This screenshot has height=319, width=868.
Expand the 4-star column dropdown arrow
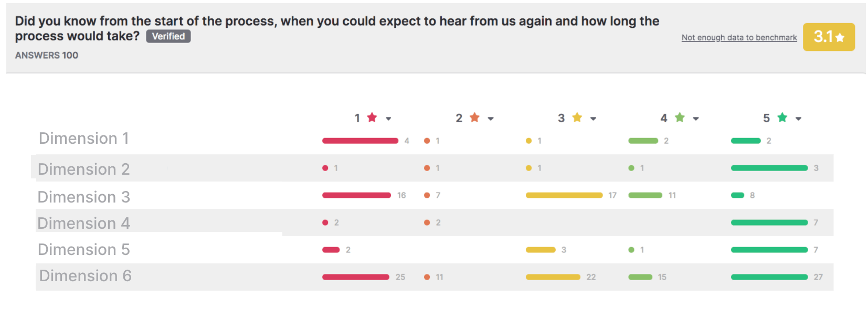click(x=696, y=119)
